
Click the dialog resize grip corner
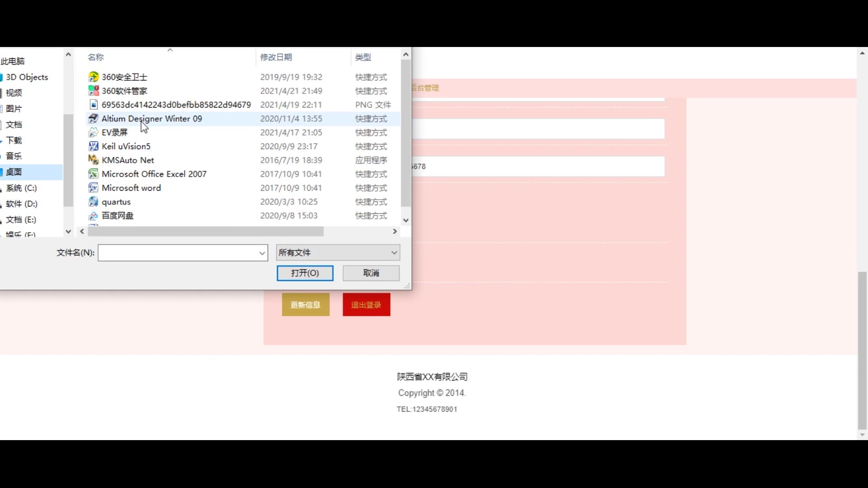(407, 286)
